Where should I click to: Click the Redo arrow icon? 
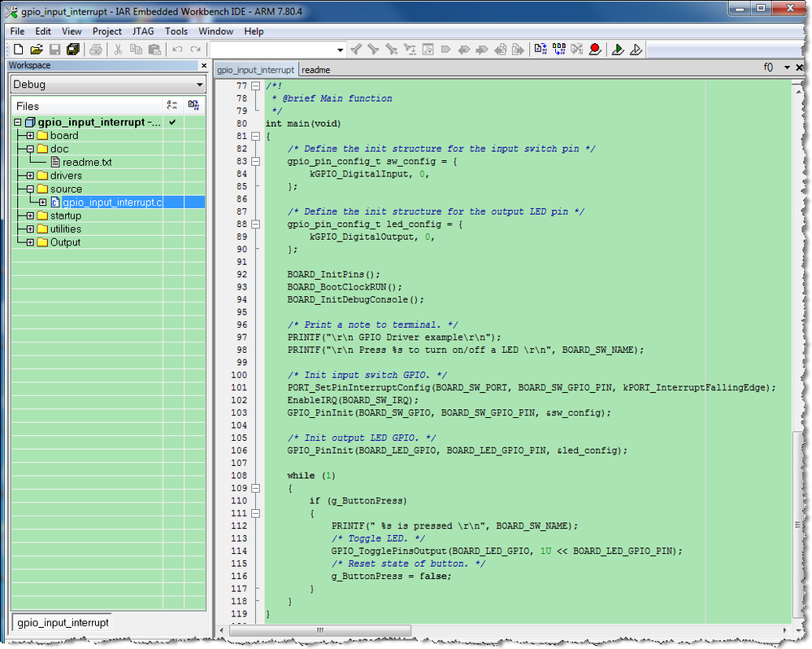(195, 50)
